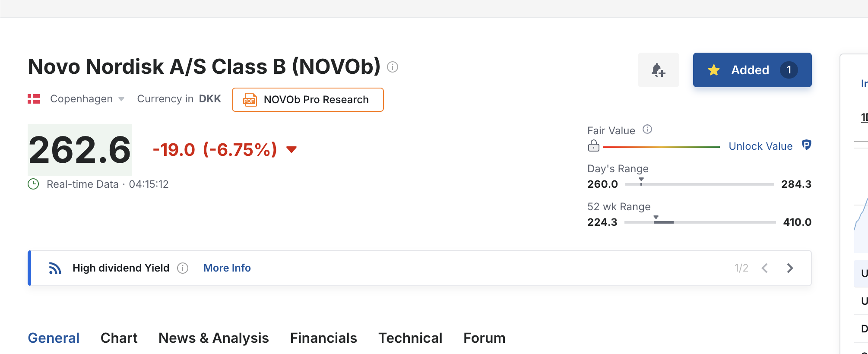Click the real-time data clock icon

[x=33, y=184]
